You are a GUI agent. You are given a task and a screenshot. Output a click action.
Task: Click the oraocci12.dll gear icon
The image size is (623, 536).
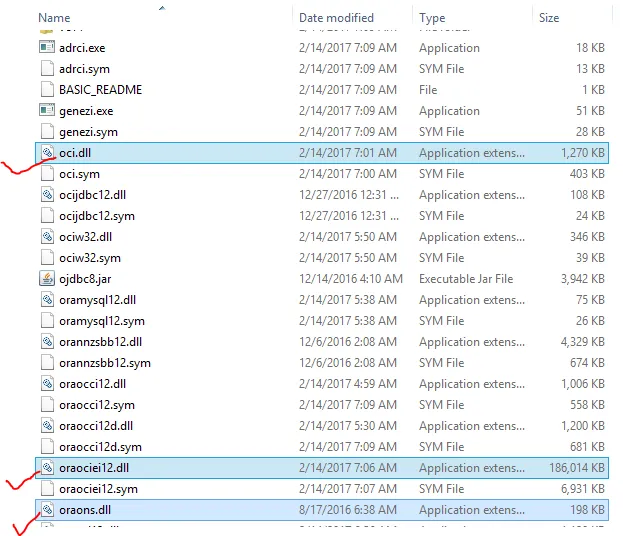(47, 384)
